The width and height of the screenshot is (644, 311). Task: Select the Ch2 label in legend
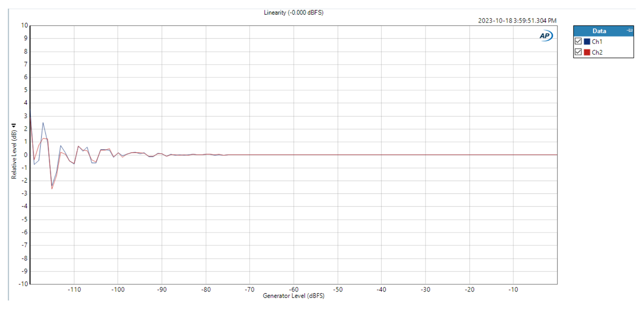[x=597, y=52]
